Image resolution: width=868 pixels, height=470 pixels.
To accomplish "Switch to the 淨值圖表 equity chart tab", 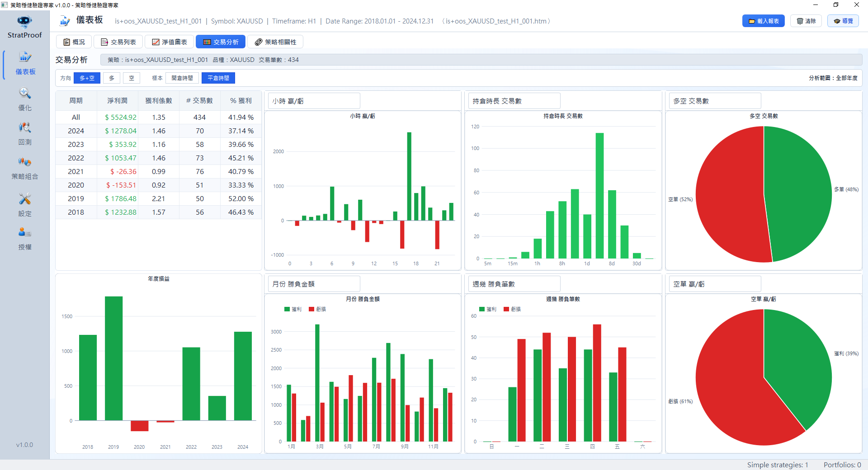I will (x=170, y=42).
